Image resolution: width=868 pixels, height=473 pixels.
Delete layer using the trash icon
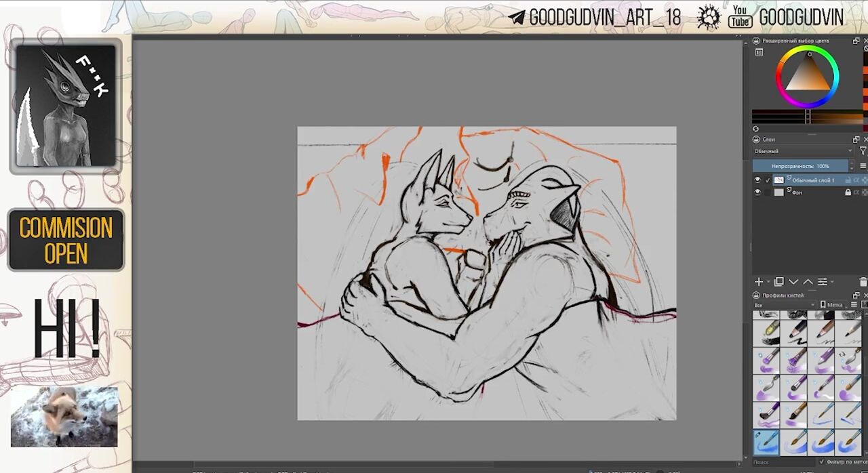point(863,282)
